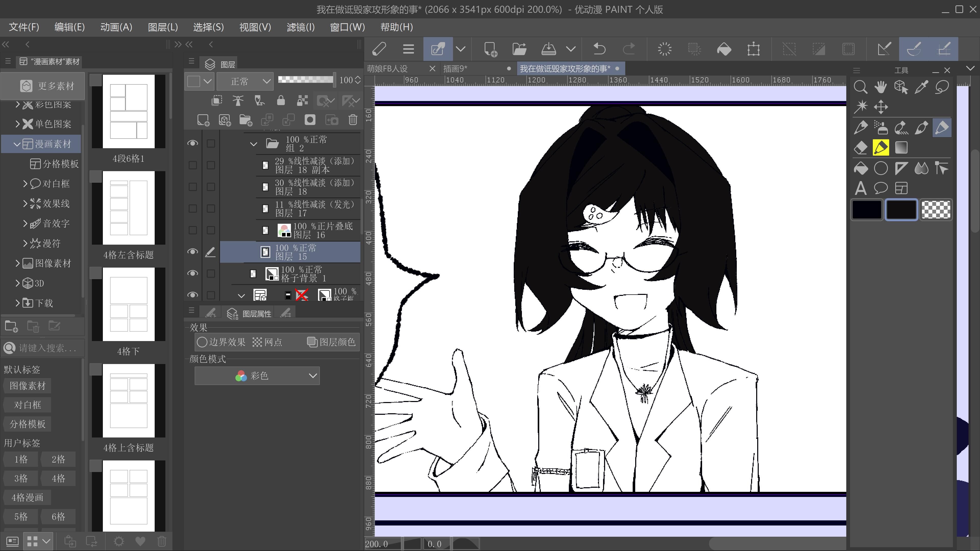Delete layer using trash icon
The height and width of the screenshot is (551, 980).
click(353, 120)
